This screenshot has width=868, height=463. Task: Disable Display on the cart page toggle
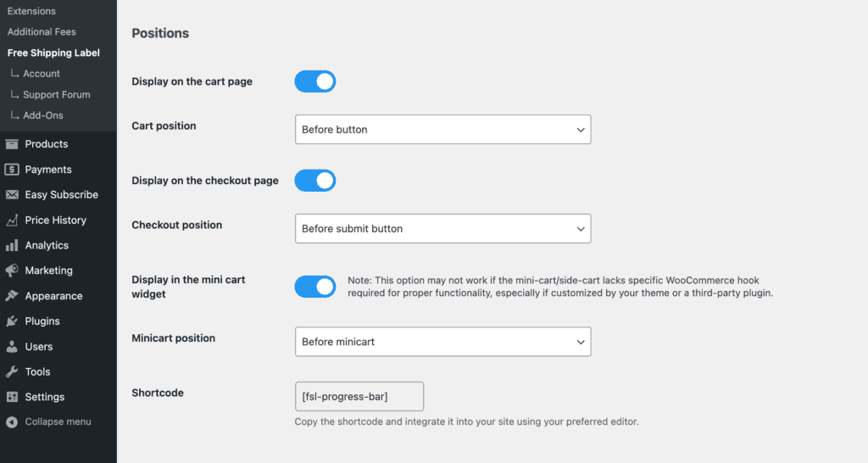315,81
